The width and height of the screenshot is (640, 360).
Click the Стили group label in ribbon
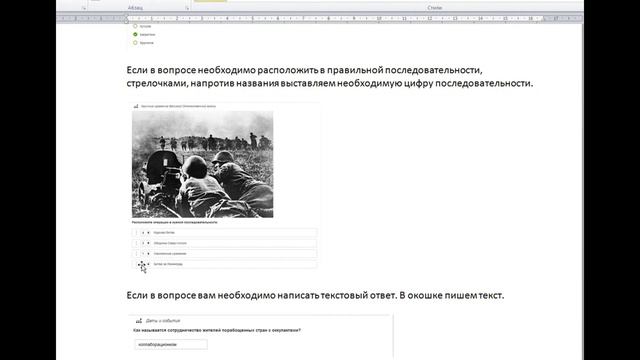coord(435,8)
